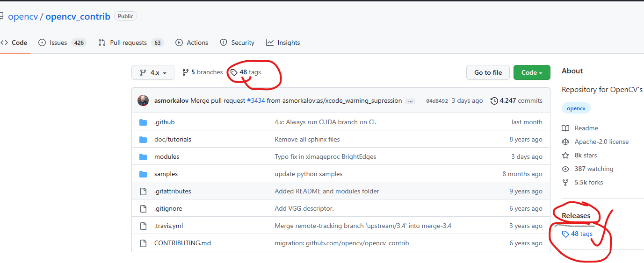Click the scales icon beside Apache-2.0 license

pos(565,142)
